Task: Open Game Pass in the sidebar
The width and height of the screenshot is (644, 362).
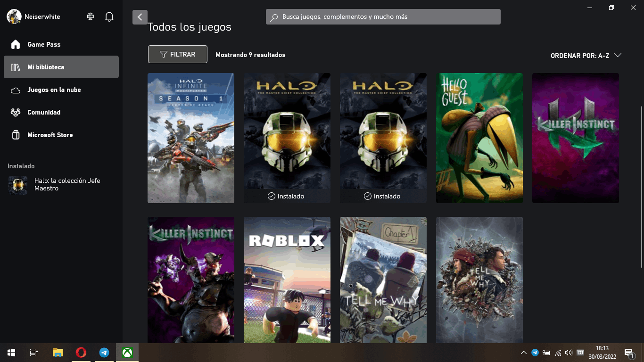Action: (61, 44)
